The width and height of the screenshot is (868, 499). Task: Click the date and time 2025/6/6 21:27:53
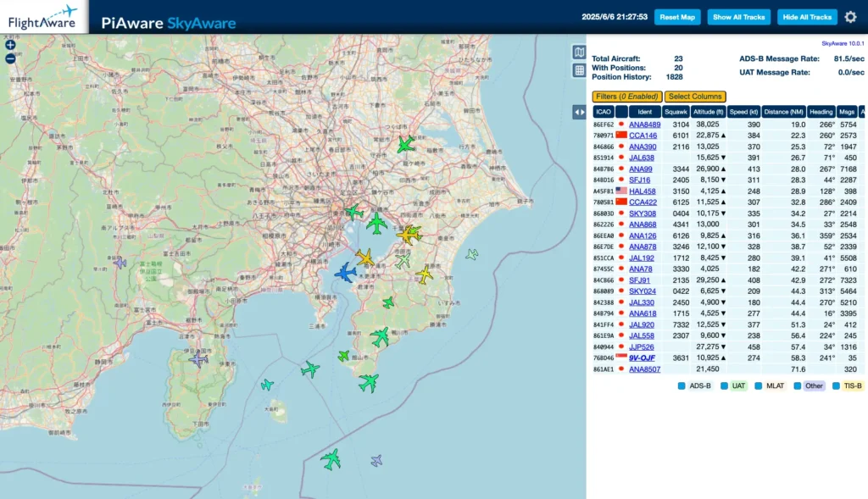[x=615, y=17]
